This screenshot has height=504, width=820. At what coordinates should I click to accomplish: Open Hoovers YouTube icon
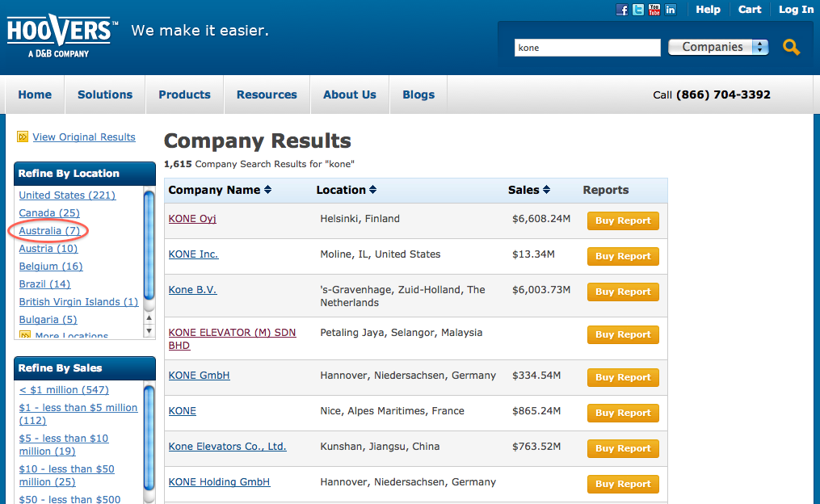click(x=654, y=10)
